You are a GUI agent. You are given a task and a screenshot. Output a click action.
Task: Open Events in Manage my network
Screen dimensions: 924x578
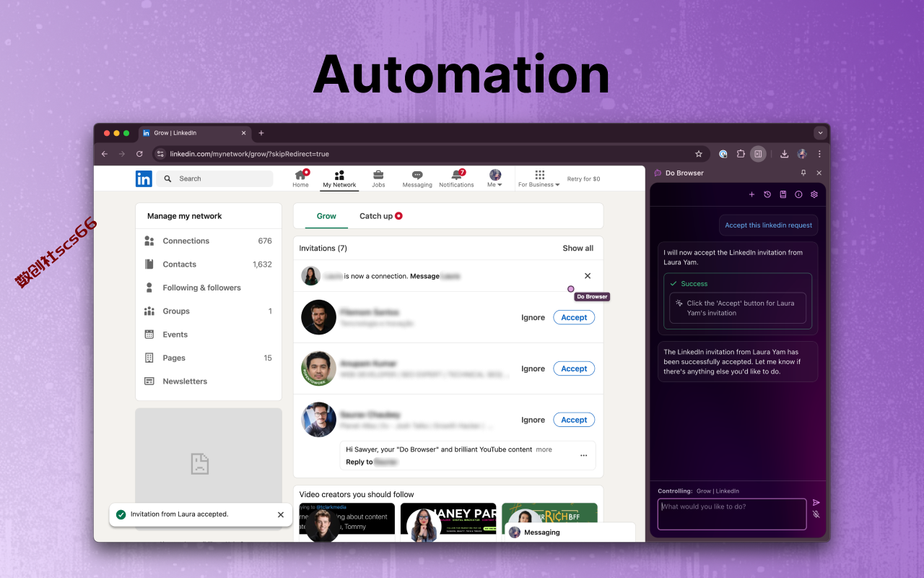click(209, 335)
